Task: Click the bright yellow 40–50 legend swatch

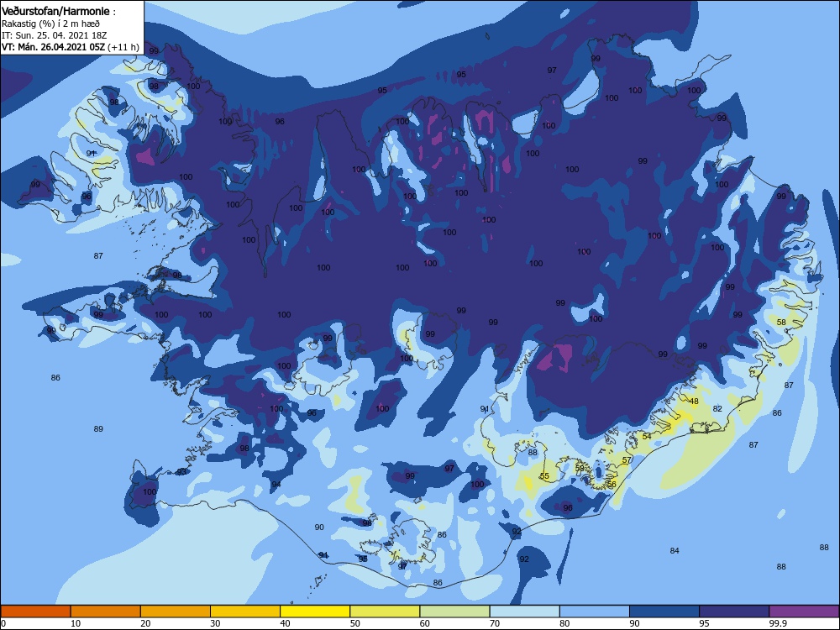Action: [315, 612]
